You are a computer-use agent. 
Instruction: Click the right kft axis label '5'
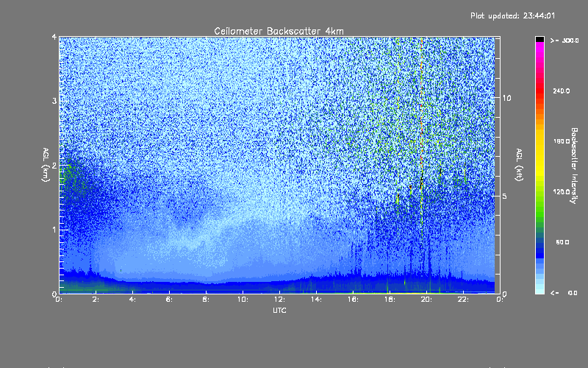point(504,196)
